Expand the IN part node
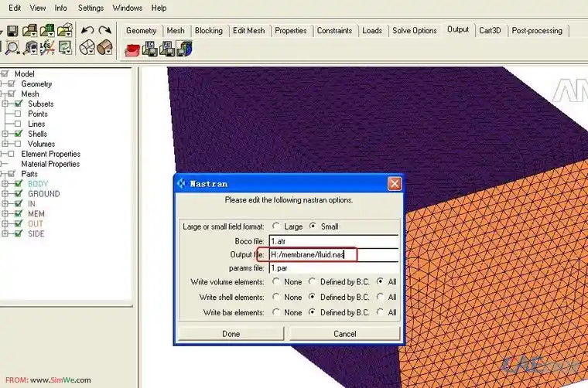 [5, 204]
